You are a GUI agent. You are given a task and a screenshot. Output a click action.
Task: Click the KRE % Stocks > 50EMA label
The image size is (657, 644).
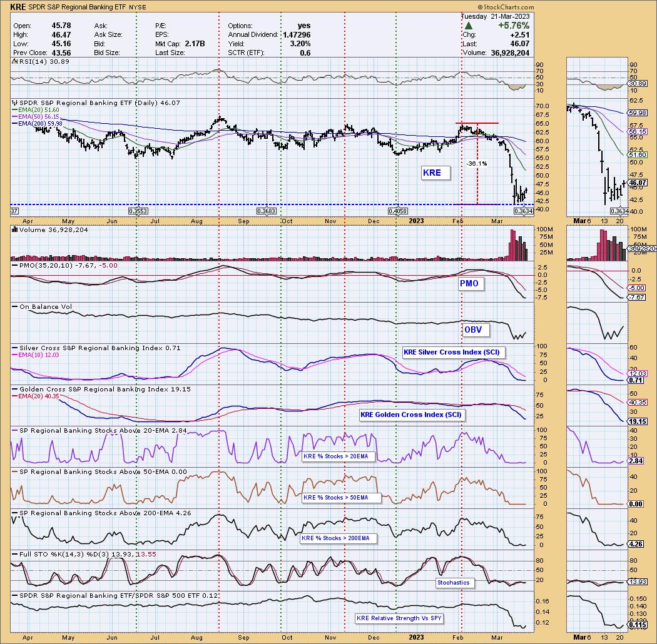point(340,498)
